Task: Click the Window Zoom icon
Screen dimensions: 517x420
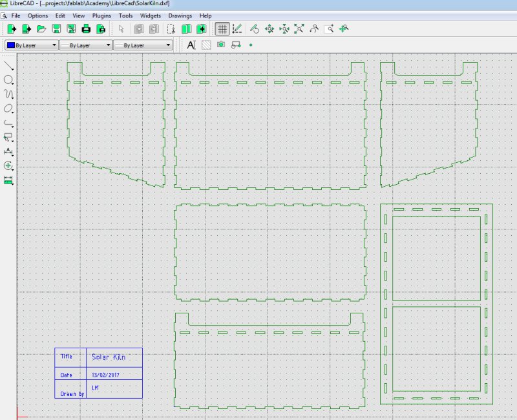Action: 329,29
